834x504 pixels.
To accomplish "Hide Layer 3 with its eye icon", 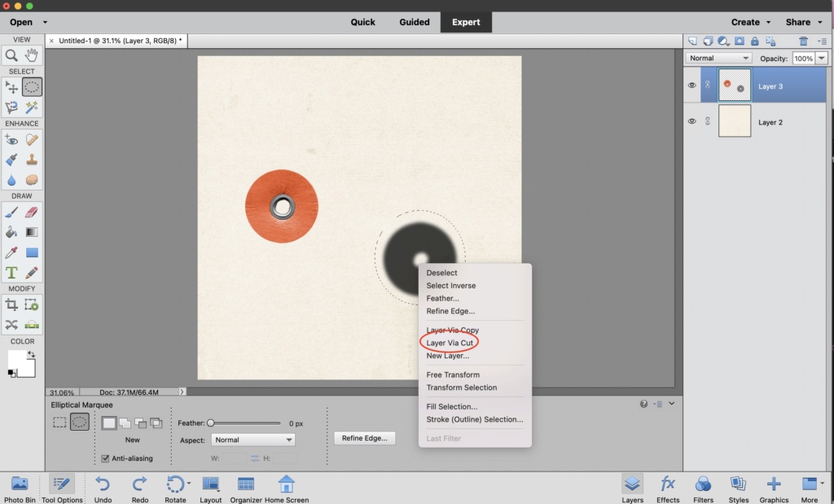I will [x=691, y=85].
